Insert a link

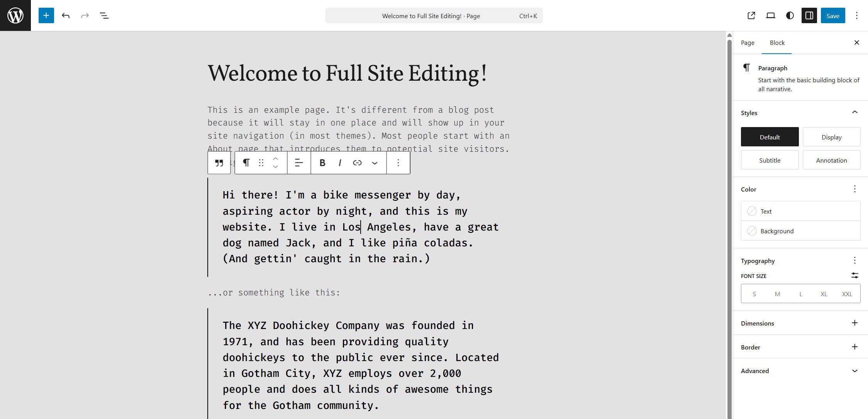357,163
